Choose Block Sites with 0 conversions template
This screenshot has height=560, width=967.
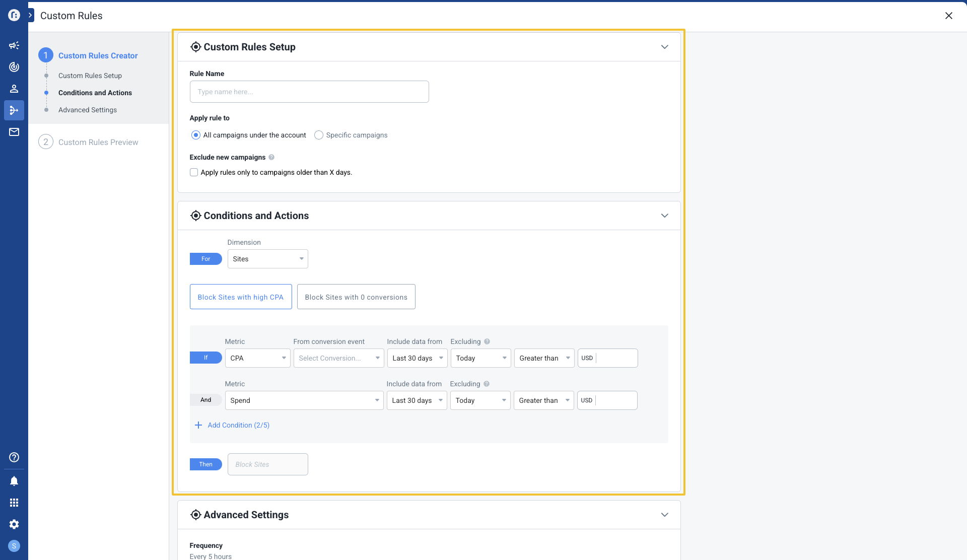click(x=356, y=297)
